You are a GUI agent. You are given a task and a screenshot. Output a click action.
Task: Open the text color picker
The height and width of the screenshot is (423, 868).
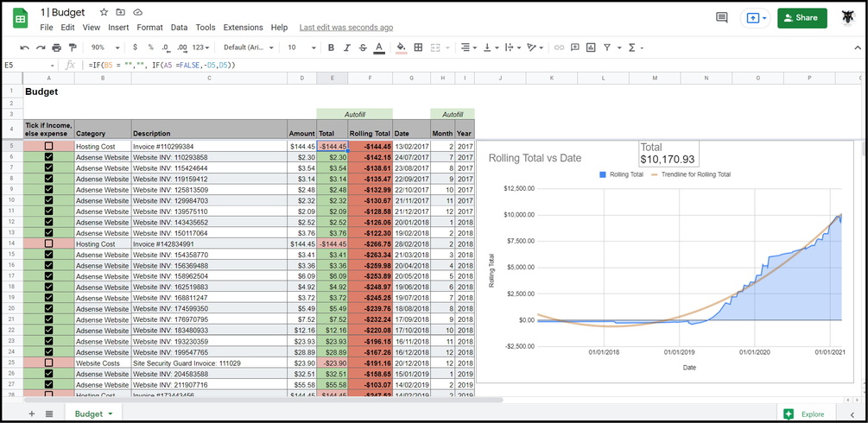pyautogui.click(x=379, y=48)
